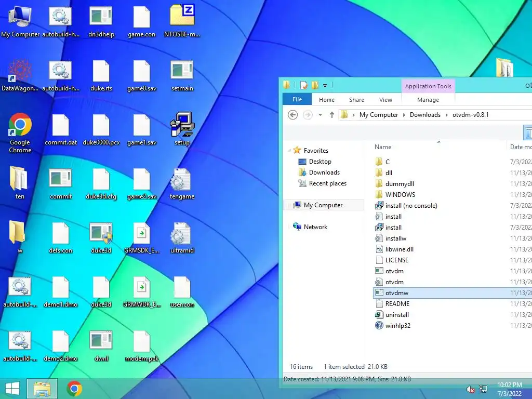Launch duke3d with shield icon

[x=101, y=237]
